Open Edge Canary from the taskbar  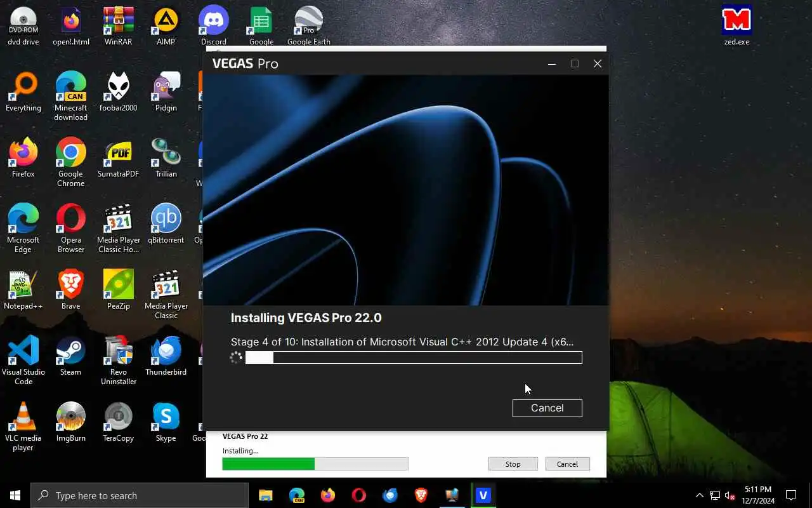point(297,495)
